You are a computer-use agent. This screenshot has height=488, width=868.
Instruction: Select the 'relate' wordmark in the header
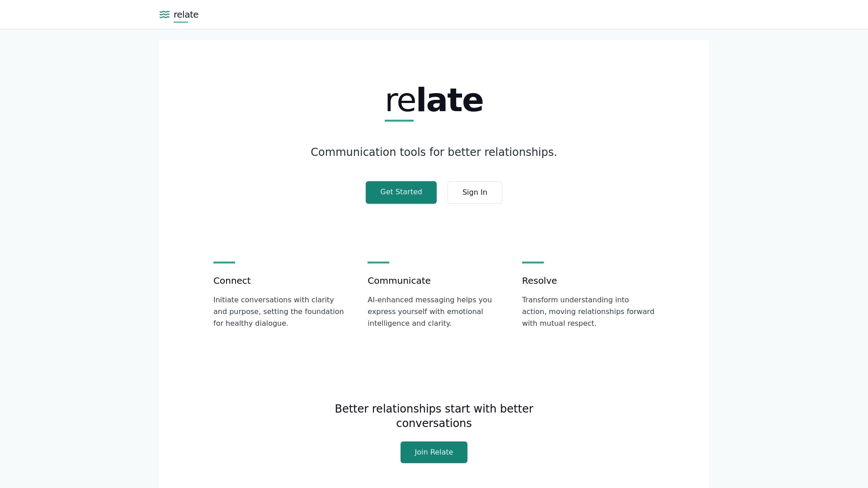point(185,14)
